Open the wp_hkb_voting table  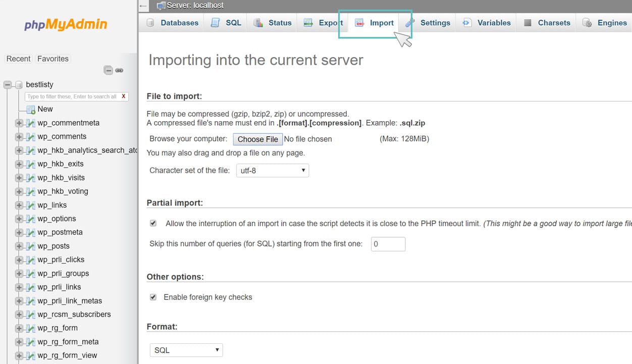tap(63, 191)
